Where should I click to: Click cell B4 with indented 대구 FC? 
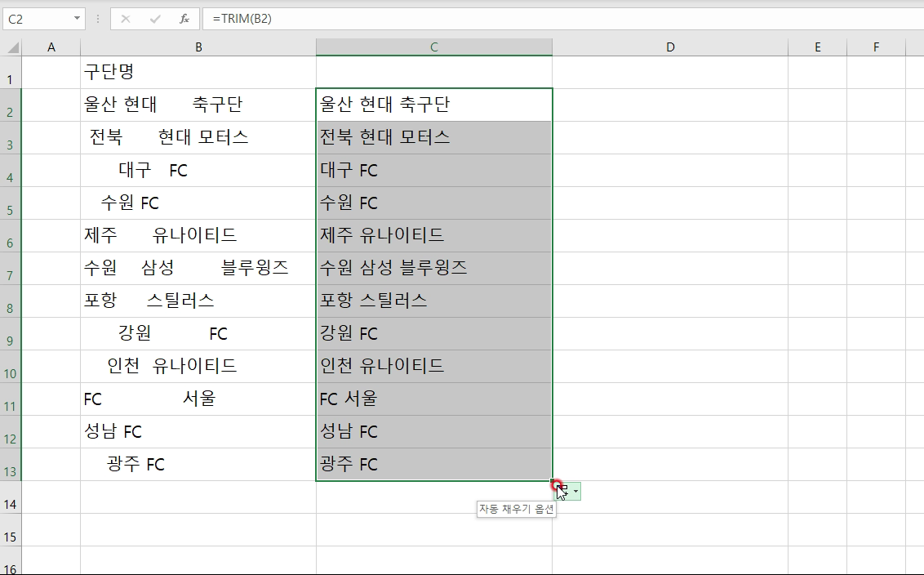pos(198,171)
